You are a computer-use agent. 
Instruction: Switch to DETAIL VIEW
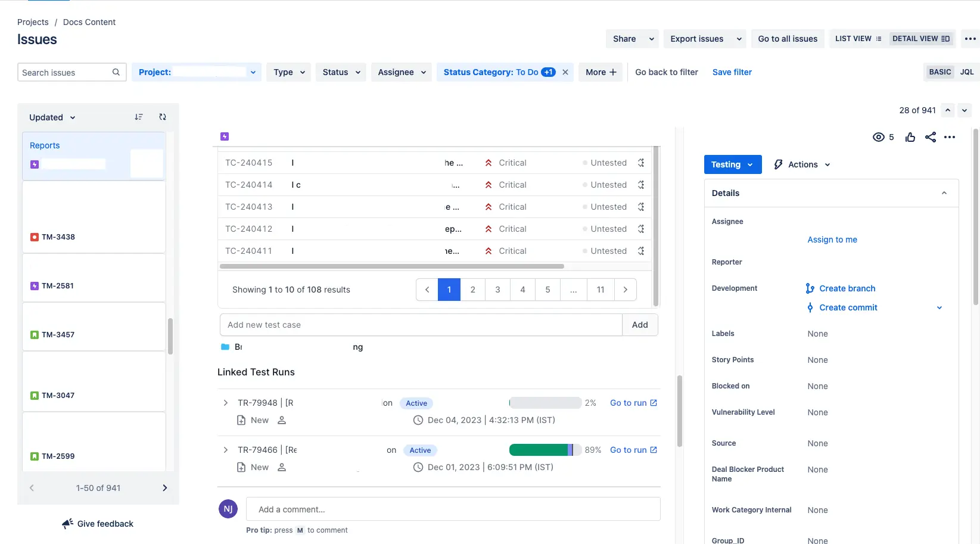coord(920,39)
